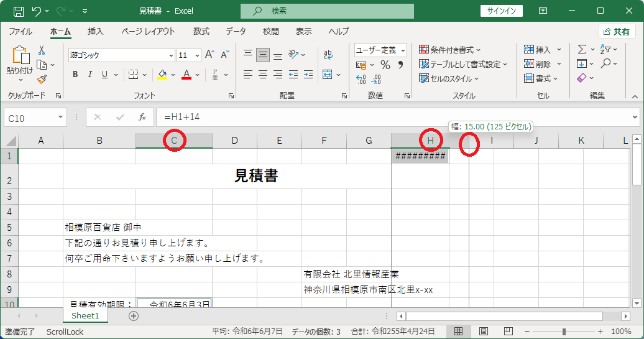Align text right
This screenshot has width=644, height=339.
point(278,75)
